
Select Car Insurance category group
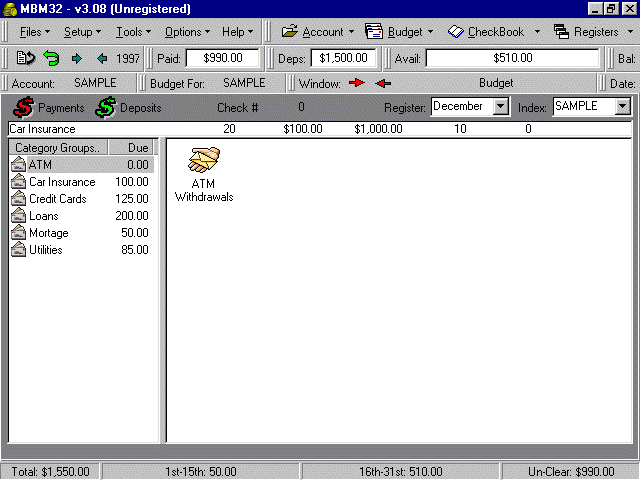tap(62, 182)
